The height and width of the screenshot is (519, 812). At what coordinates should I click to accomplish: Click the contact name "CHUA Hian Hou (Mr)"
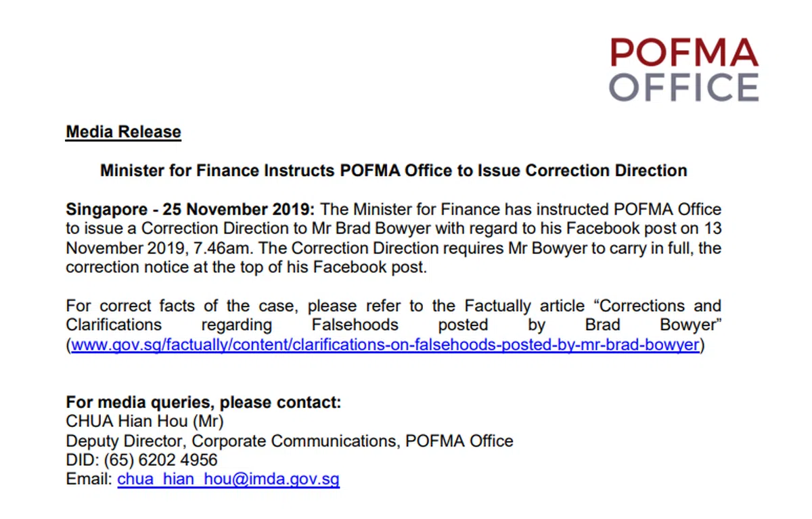[x=145, y=422]
